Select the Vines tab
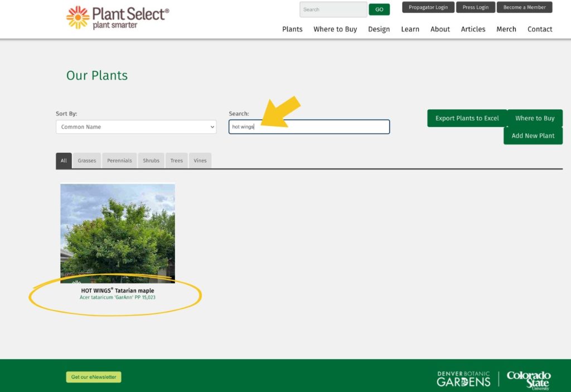The image size is (571, 392). (200, 160)
